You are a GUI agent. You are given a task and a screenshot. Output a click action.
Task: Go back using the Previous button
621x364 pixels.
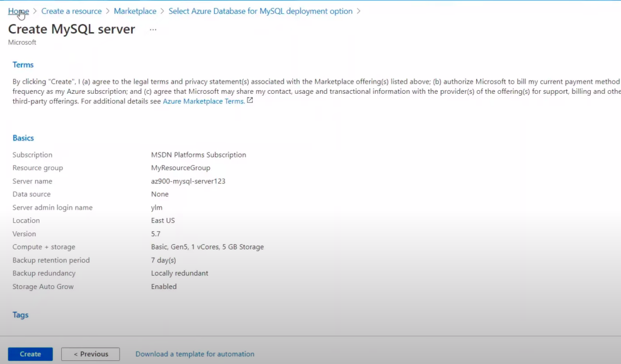pyautogui.click(x=91, y=354)
